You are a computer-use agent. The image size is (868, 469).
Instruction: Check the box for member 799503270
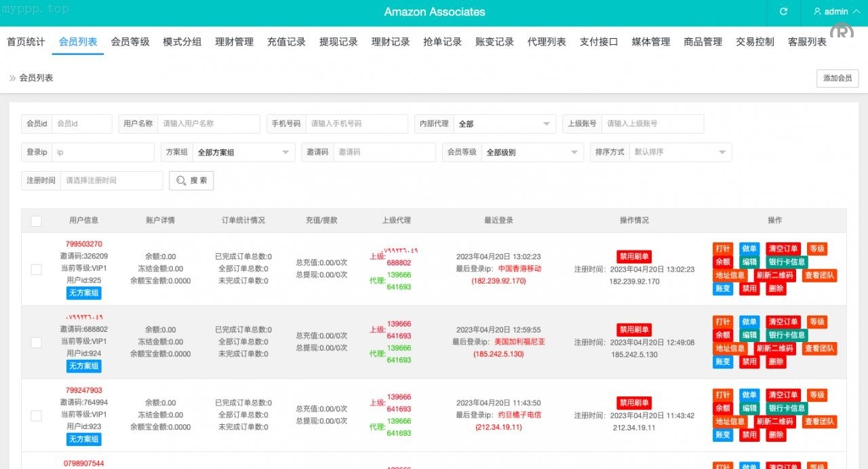[x=37, y=269]
